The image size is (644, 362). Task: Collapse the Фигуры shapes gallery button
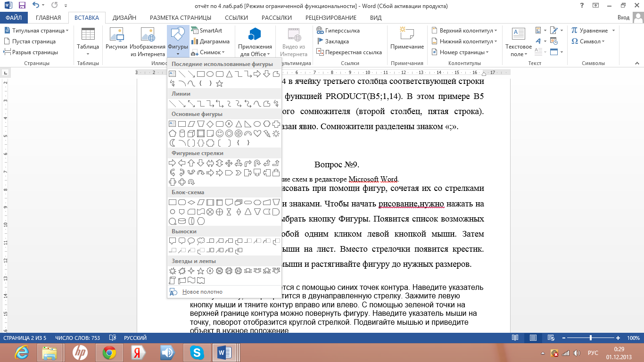(x=178, y=41)
